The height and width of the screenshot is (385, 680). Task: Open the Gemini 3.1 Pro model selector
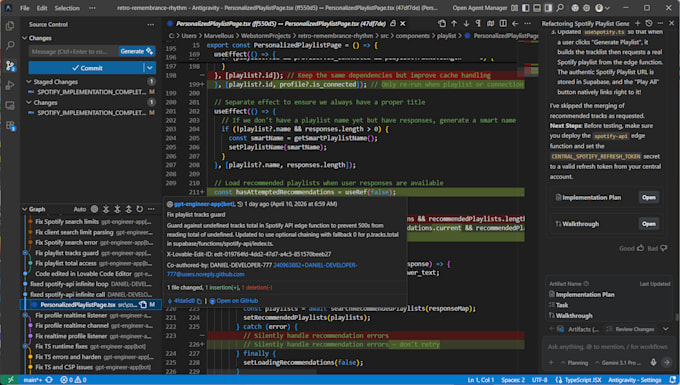620,362
